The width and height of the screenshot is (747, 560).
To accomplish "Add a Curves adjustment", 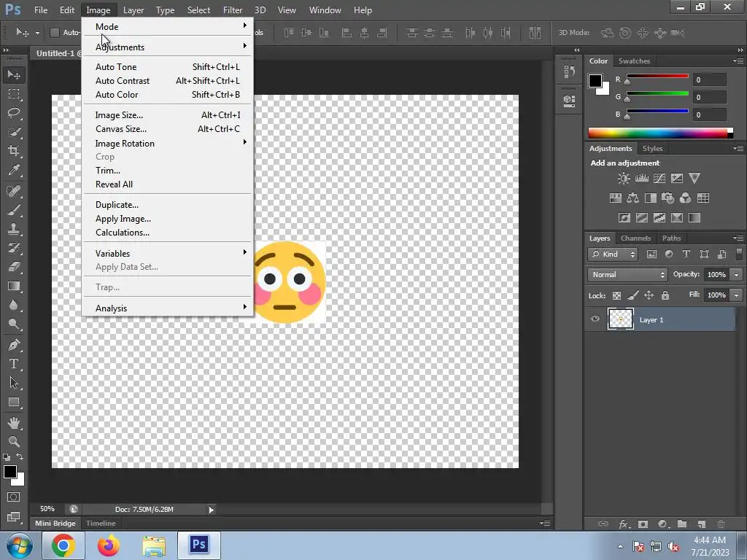I will click(659, 179).
